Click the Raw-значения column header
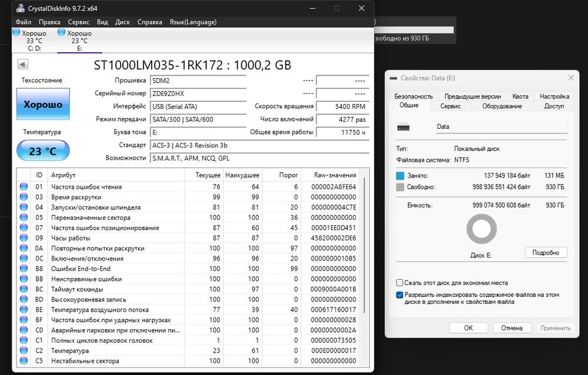Screen dimensions: 588x375 [x=330, y=175]
